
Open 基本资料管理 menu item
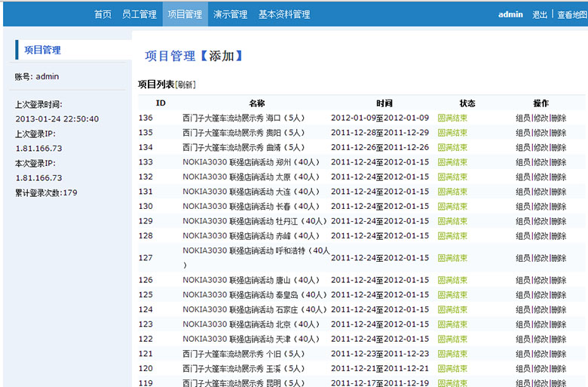(284, 14)
